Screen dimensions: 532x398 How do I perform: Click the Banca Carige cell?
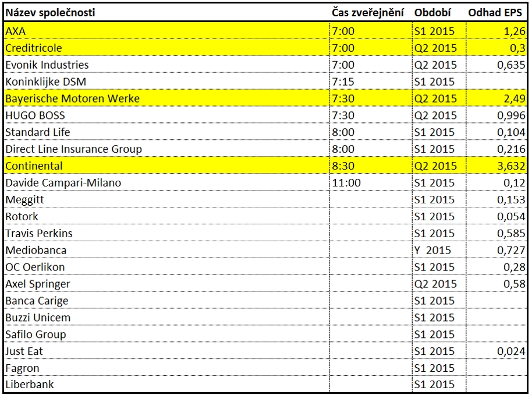point(167,301)
